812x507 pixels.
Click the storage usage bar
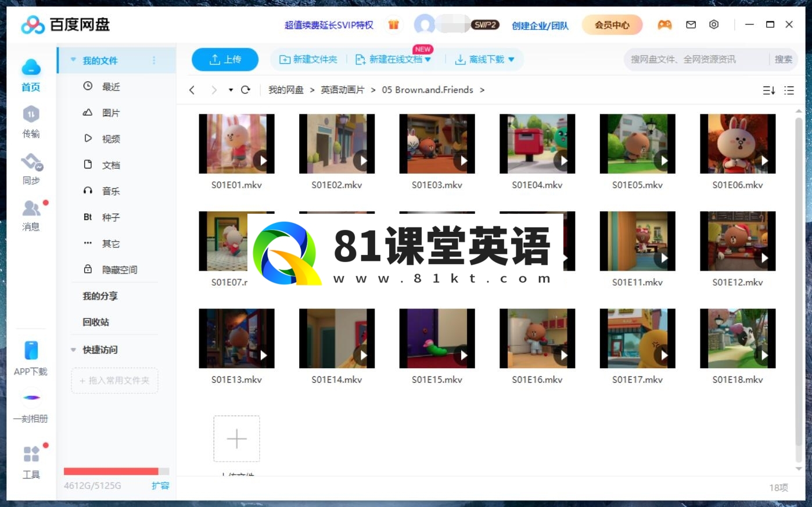point(116,472)
